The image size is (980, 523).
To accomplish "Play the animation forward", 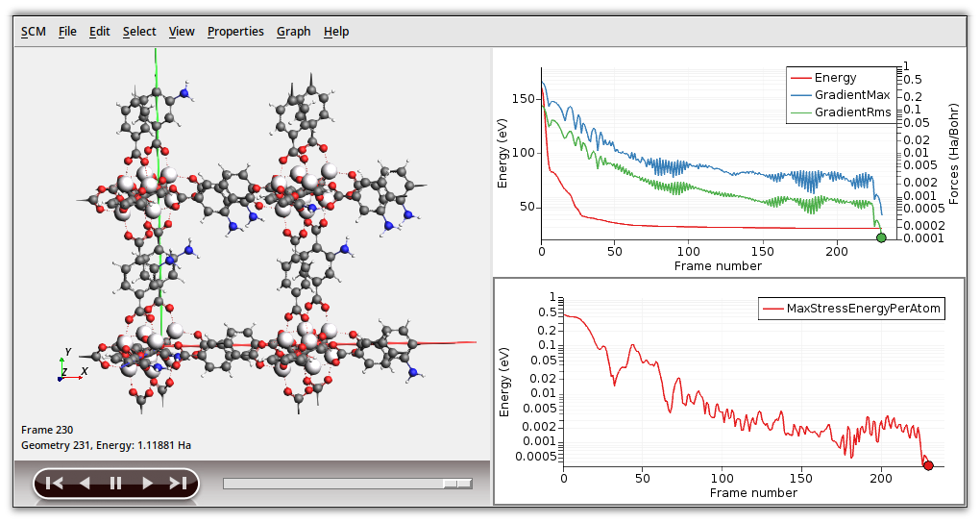I will (148, 483).
